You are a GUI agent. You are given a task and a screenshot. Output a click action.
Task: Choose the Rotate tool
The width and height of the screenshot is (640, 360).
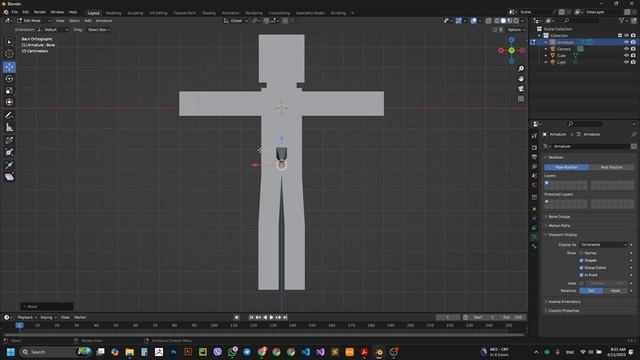click(x=9, y=79)
